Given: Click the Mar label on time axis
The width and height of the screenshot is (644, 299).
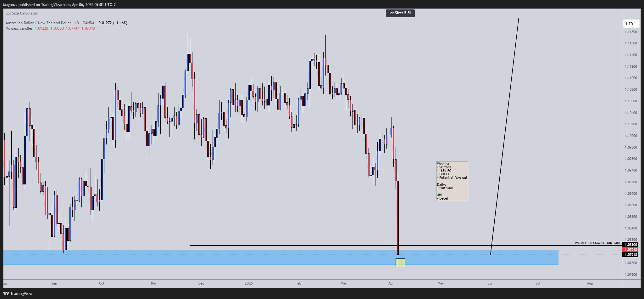Looking at the screenshot, I should 344,283.
